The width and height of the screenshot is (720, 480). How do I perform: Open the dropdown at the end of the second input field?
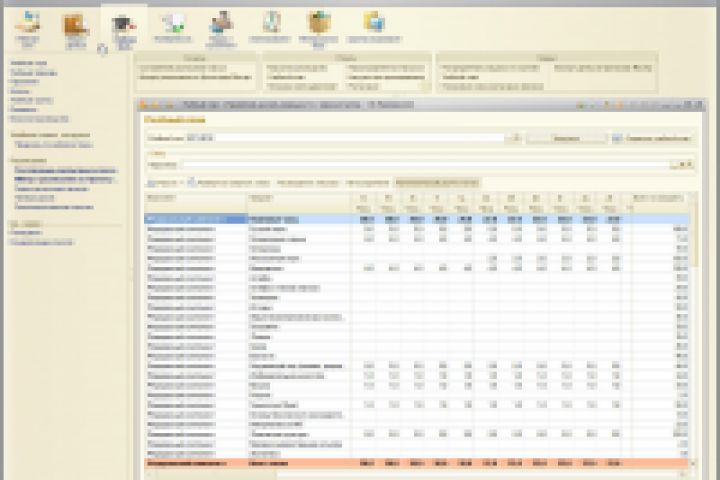[681, 164]
